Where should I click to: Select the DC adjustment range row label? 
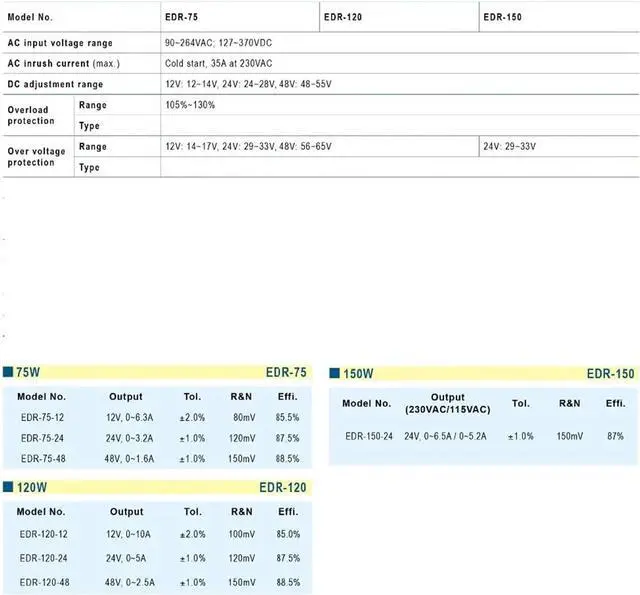point(55,84)
